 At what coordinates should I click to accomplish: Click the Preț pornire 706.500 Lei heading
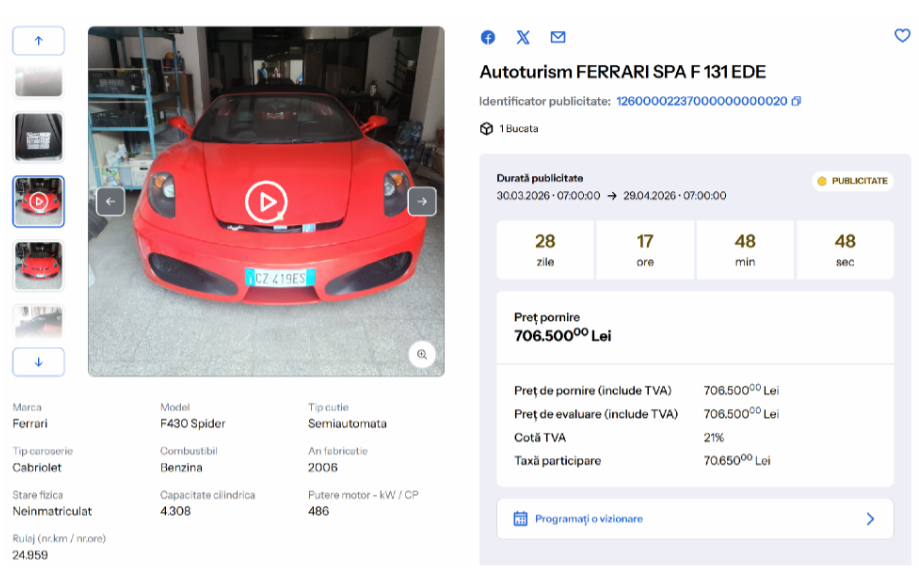[563, 327]
